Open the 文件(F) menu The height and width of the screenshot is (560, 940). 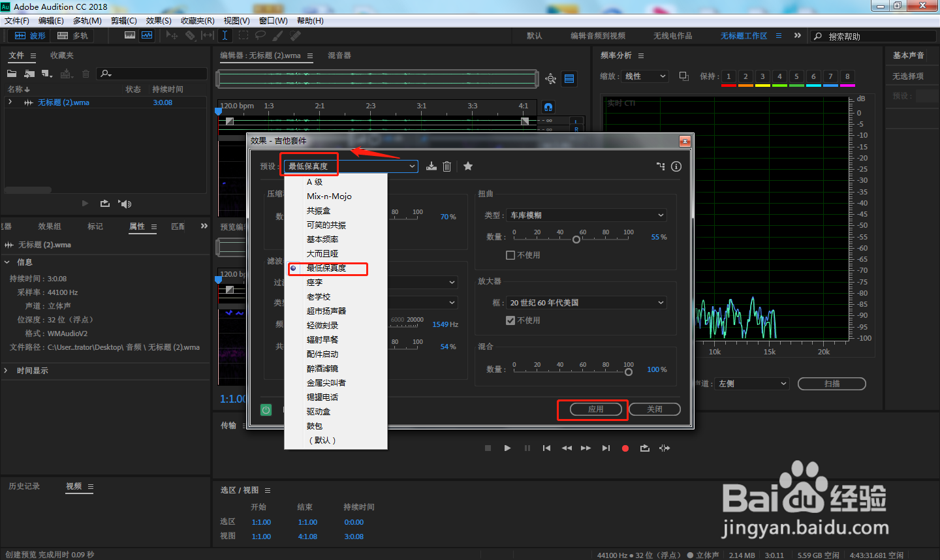tap(17, 21)
